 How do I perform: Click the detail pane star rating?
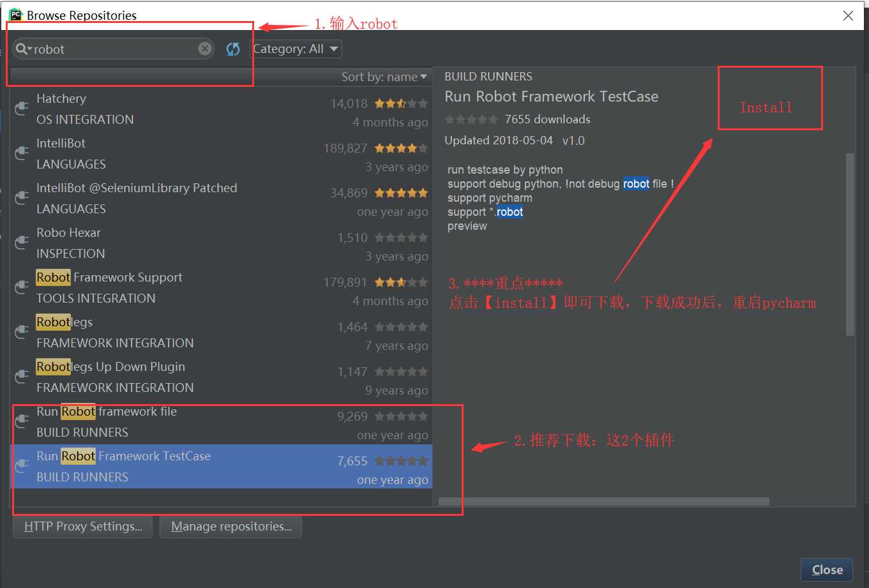[x=471, y=119]
